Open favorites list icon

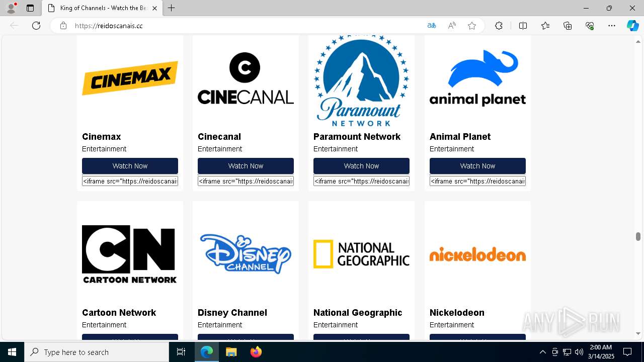(545, 26)
